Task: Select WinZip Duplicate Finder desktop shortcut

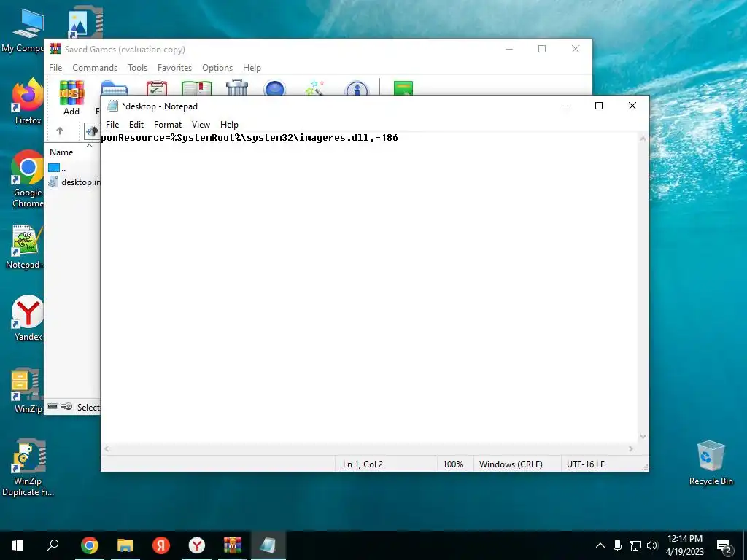Action: pos(28,467)
